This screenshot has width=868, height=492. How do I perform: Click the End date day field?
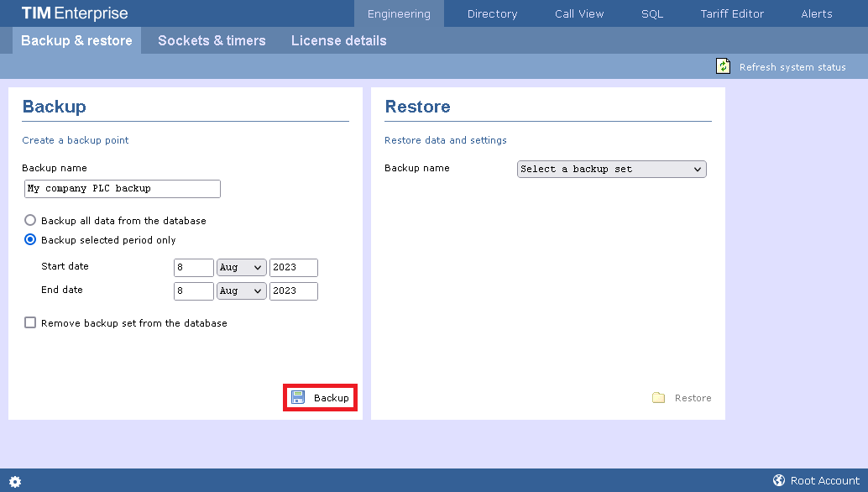194,291
